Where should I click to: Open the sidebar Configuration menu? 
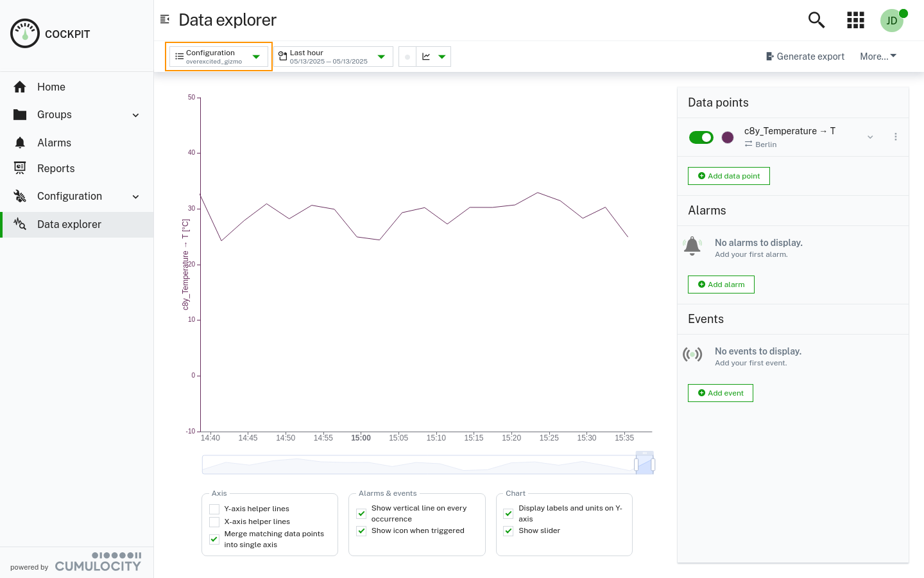point(77,196)
